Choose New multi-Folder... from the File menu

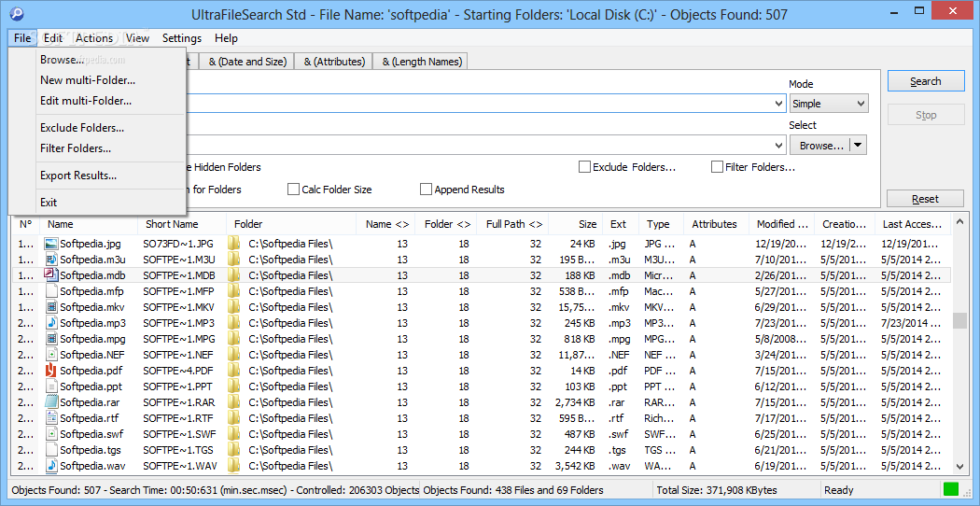pyautogui.click(x=88, y=80)
